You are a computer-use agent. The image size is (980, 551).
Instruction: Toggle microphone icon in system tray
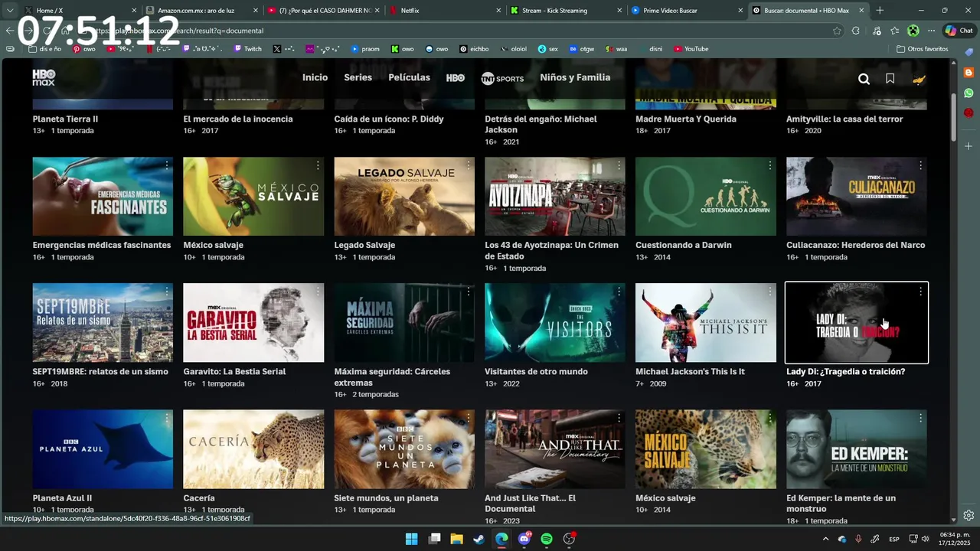pos(858,540)
